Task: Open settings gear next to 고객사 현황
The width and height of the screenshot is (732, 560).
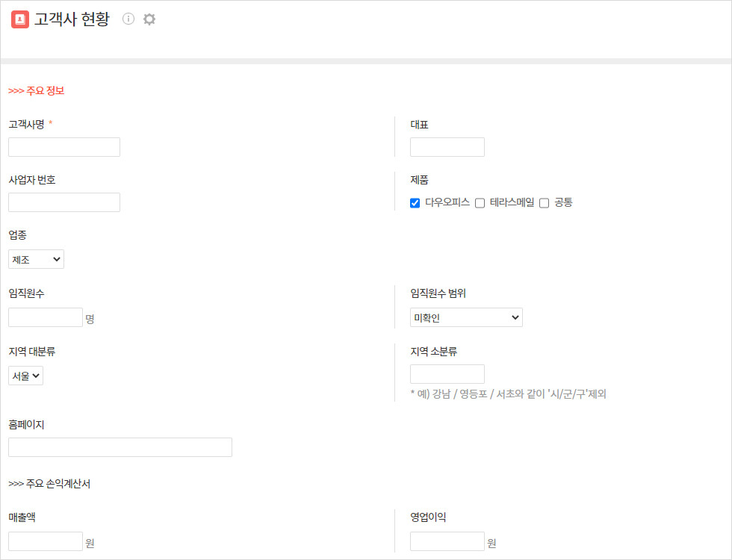Action: pyautogui.click(x=149, y=19)
